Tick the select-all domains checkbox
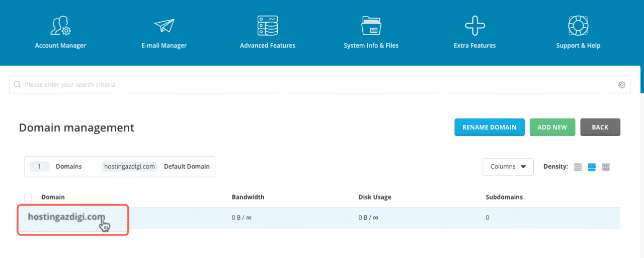Viewport: 644px width, 258px height. coord(28,197)
